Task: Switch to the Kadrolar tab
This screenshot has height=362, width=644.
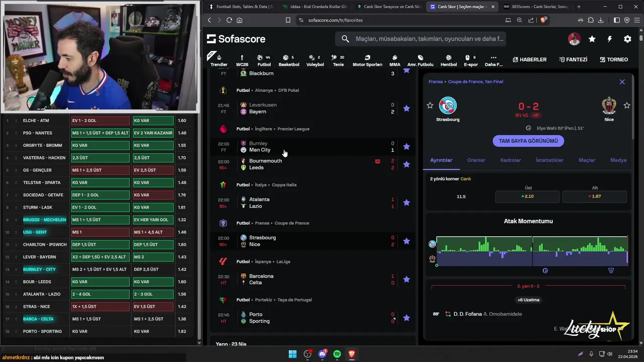Action: click(x=511, y=160)
